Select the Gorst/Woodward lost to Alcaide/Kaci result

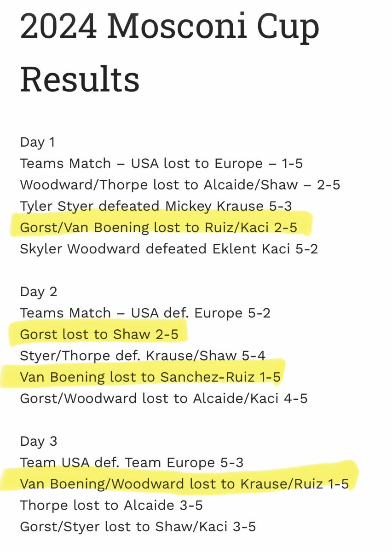coord(164,398)
